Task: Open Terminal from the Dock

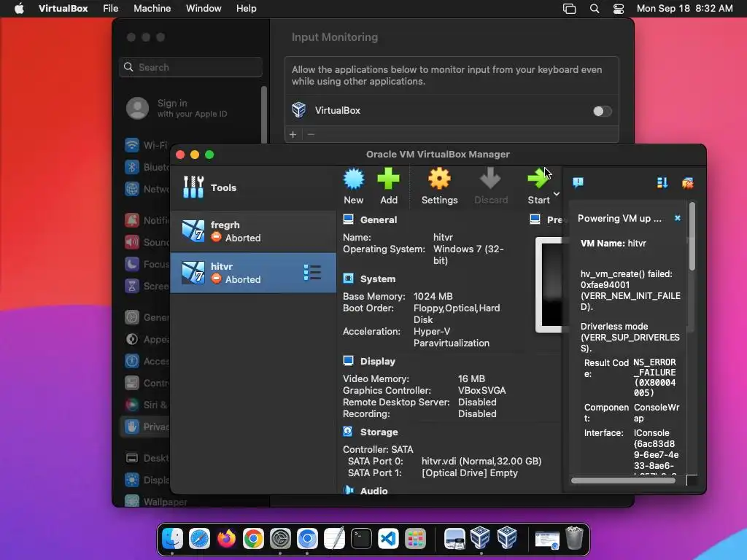Action: [x=361, y=539]
